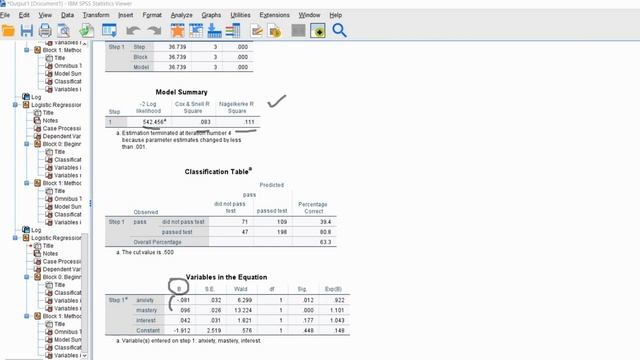Click the document-with-pencil toolbar icon
The width and height of the screenshot is (640, 360).
[x=257, y=31]
